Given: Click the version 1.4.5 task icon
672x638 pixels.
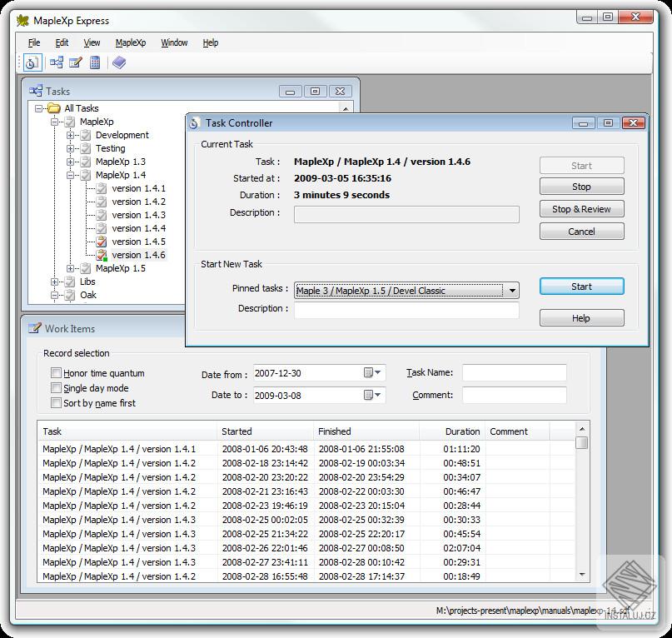Looking at the screenshot, I should coord(101,242).
